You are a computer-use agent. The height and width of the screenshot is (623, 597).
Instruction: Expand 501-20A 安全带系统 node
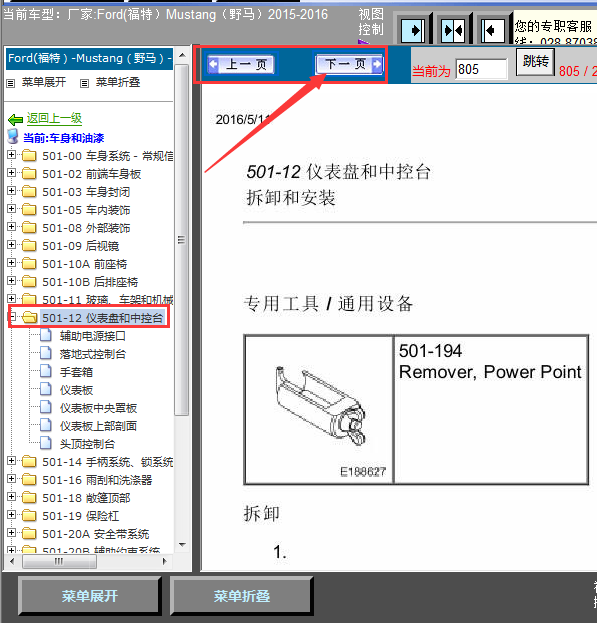point(12,533)
